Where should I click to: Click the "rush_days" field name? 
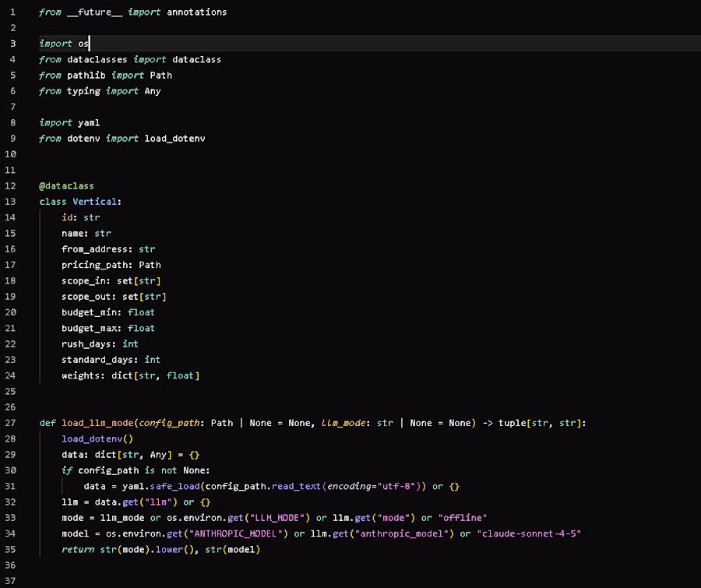[x=86, y=344]
